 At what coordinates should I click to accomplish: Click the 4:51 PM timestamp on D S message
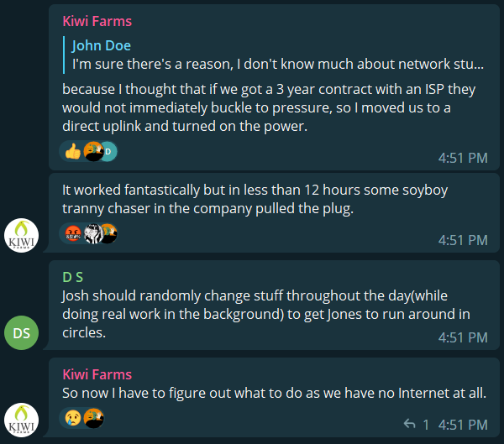[x=463, y=337]
